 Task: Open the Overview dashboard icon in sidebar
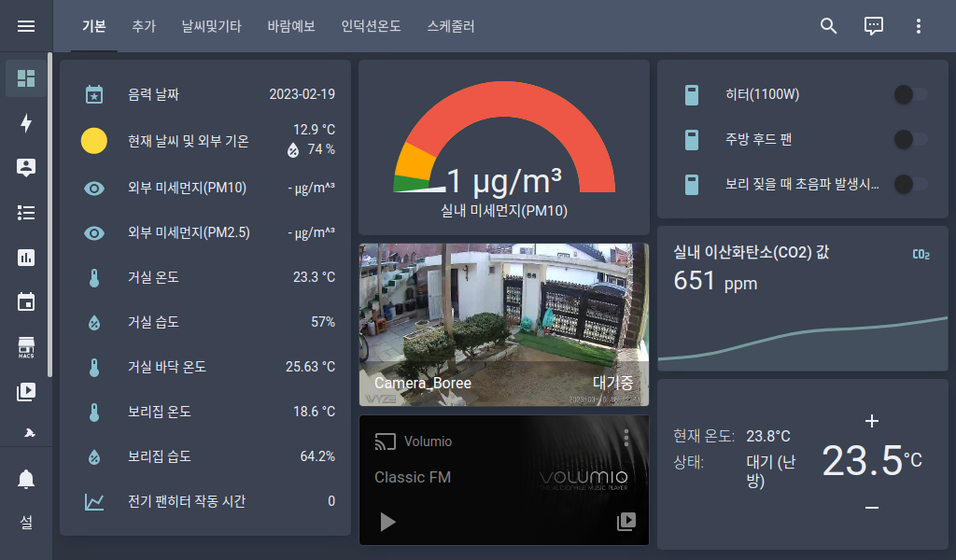[25, 78]
